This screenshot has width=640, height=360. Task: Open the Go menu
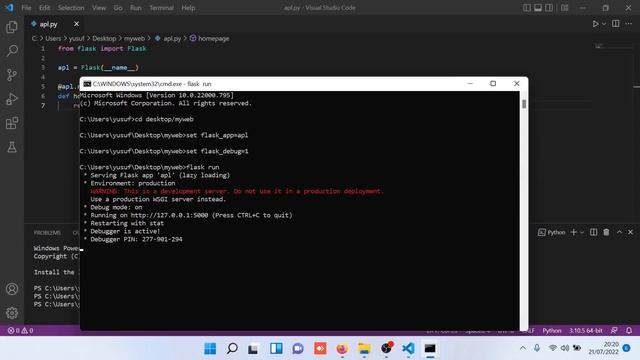[x=118, y=8]
